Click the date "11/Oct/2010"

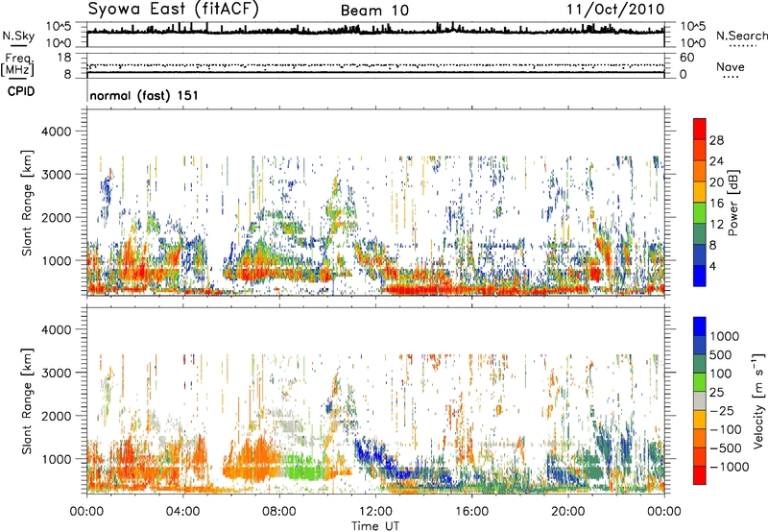click(x=615, y=10)
